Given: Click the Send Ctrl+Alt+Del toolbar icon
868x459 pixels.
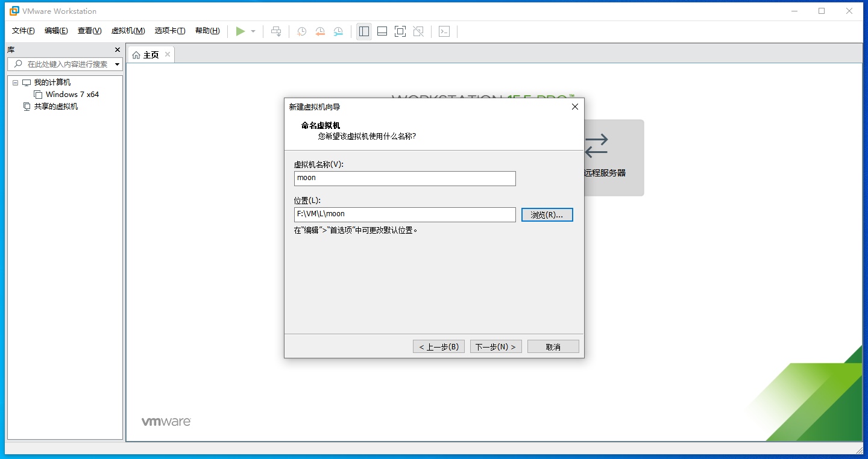Looking at the screenshot, I should click(x=276, y=31).
